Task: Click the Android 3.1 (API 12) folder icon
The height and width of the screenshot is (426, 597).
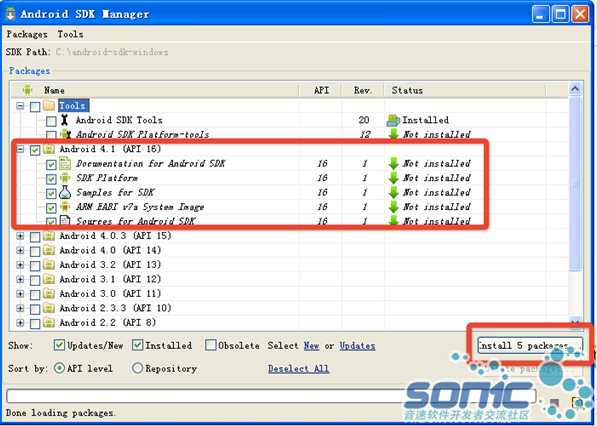Action: tap(49, 279)
